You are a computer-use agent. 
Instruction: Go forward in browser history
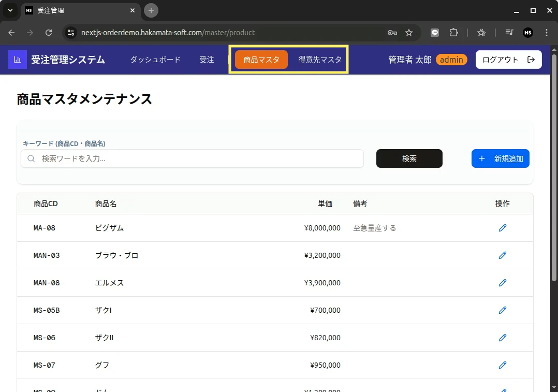[30, 33]
